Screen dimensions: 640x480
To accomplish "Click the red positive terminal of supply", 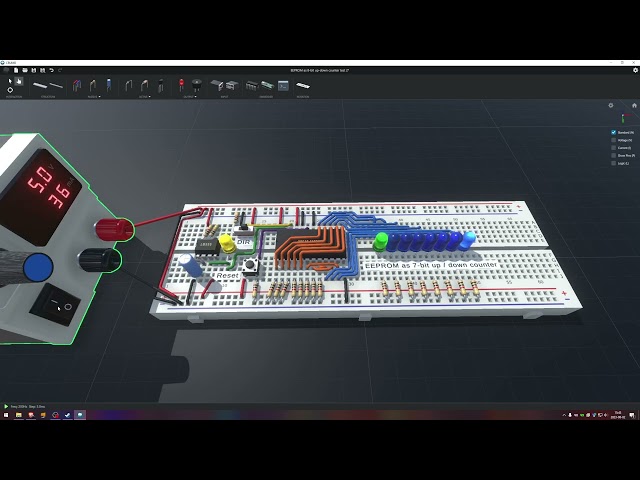I will [x=114, y=229].
